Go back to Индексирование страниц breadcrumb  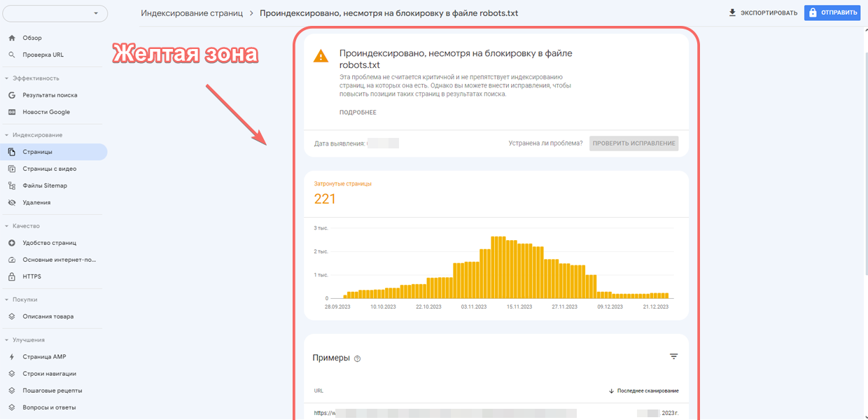[192, 13]
